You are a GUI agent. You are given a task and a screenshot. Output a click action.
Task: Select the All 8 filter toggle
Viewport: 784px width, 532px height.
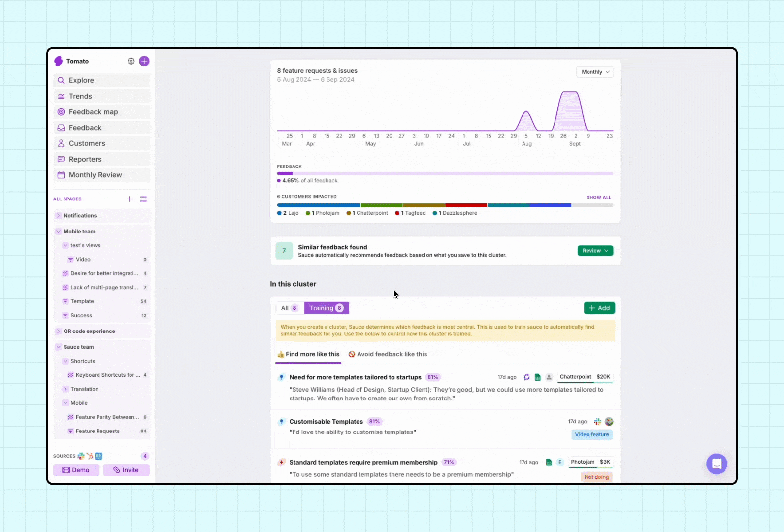tap(289, 308)
